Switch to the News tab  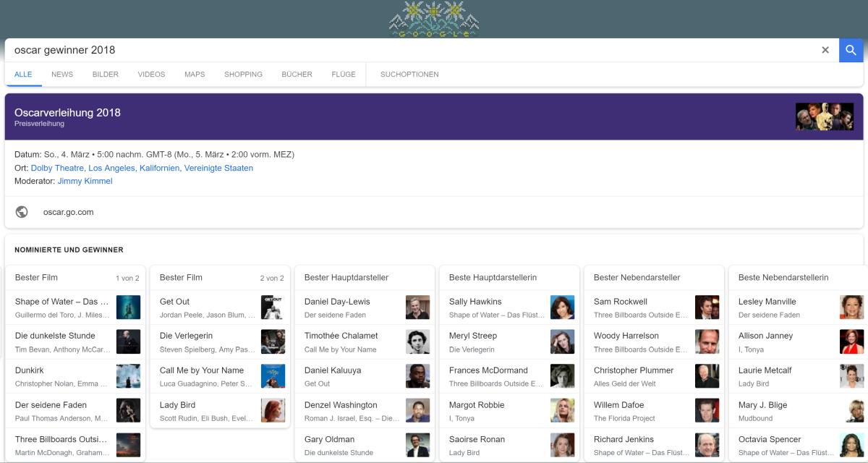(x=62, y=75)
